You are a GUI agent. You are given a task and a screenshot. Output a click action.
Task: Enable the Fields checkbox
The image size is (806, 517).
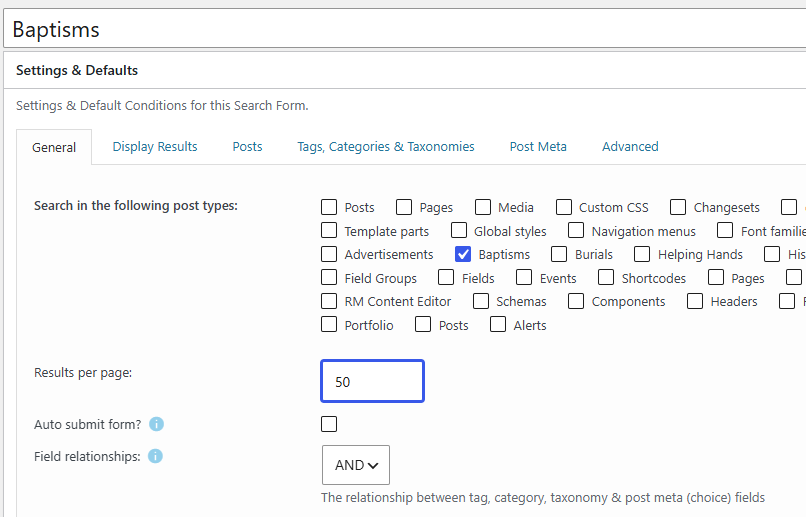tap(446, 278)
